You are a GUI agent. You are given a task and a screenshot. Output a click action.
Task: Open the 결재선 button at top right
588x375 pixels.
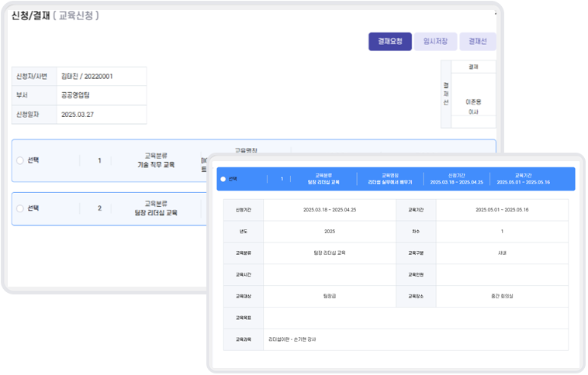click(x=477, y=42)
